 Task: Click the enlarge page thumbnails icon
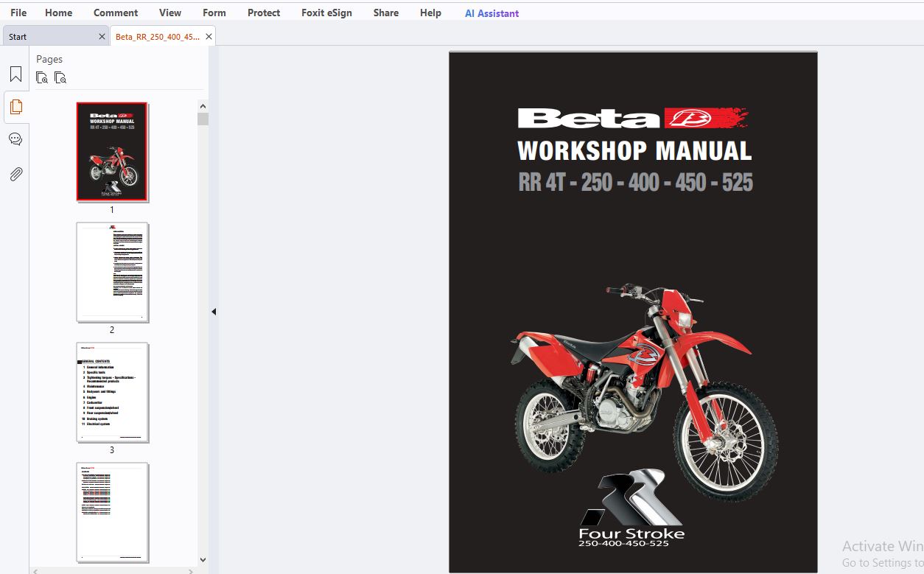click(x=42, y=77)
